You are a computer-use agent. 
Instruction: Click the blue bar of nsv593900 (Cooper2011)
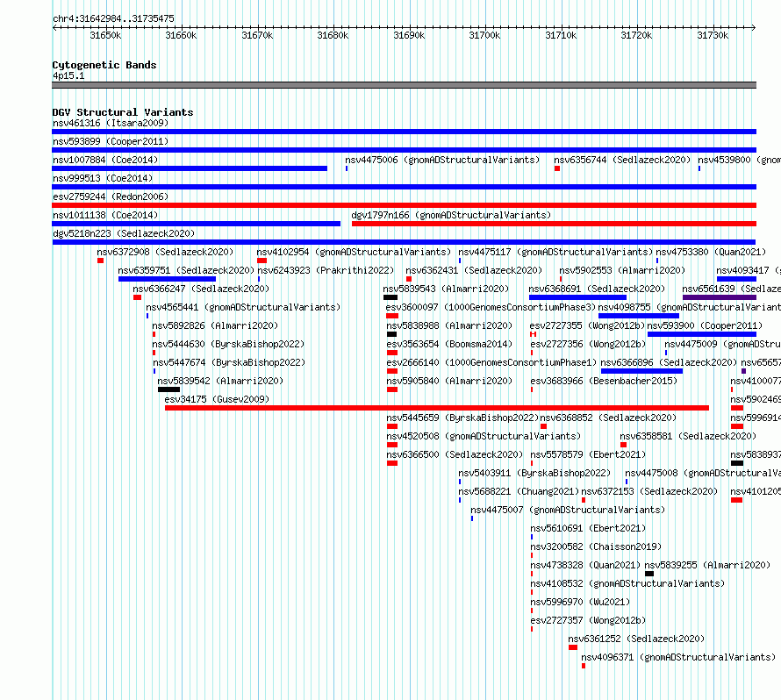[x=702, y=334]
